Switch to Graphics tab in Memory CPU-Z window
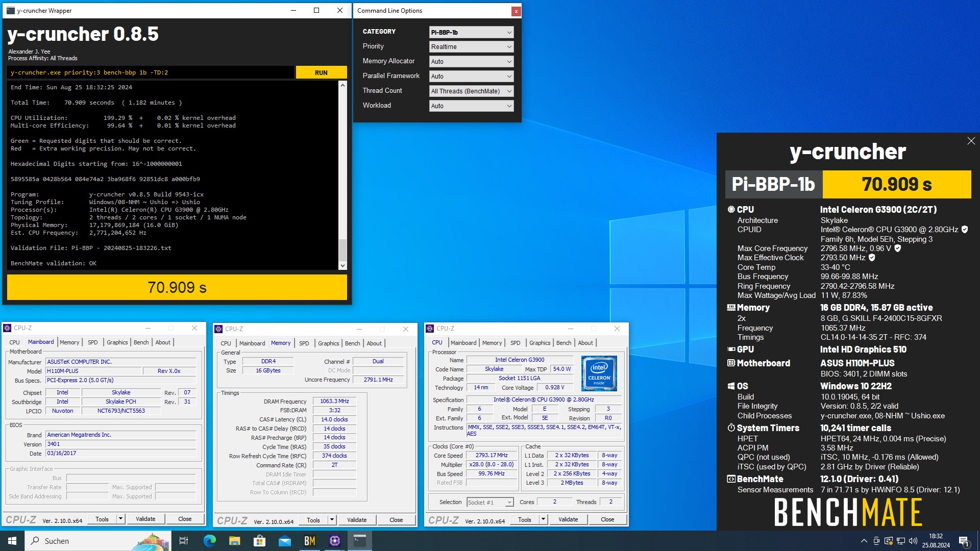Screen dimensions: 980x551 (328, 343)
